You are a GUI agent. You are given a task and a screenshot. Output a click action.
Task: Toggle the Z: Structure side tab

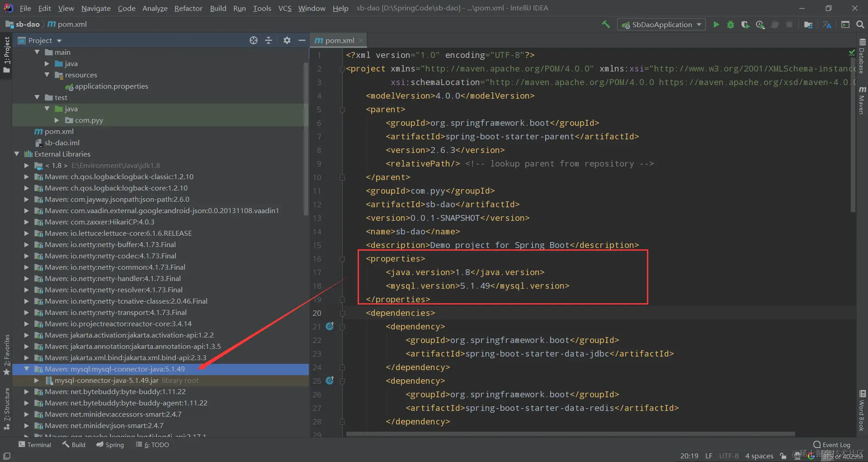(6, 409)
